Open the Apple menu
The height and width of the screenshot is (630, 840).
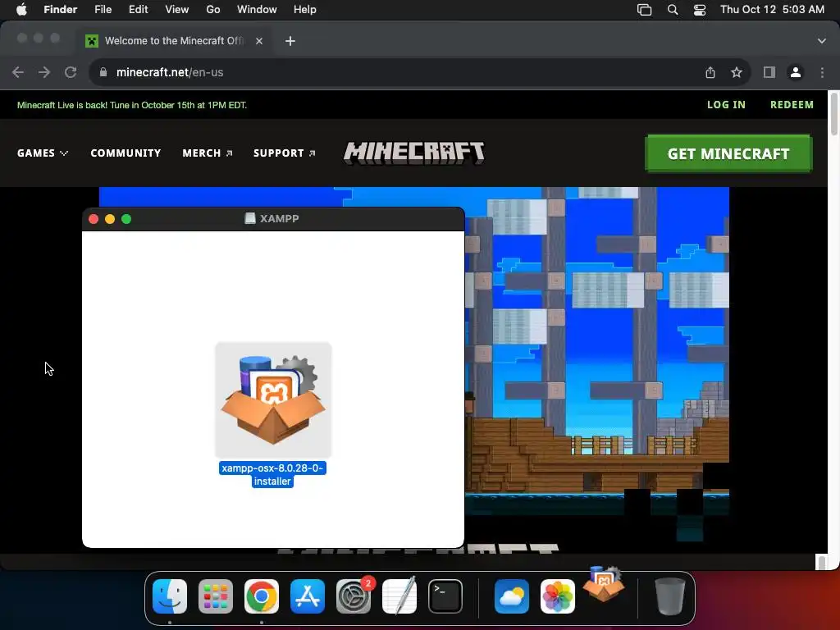[x=21, y=10]
